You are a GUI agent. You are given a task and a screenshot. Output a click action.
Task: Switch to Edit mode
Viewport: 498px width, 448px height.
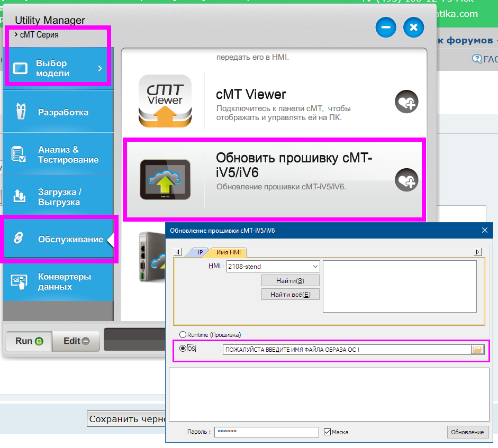coord(76,341)
